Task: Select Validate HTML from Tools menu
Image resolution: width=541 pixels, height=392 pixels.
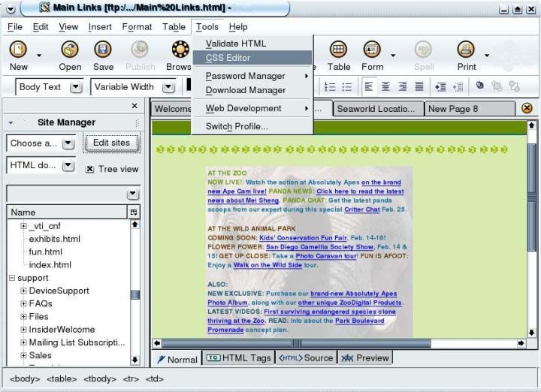Action: [252, 44]
